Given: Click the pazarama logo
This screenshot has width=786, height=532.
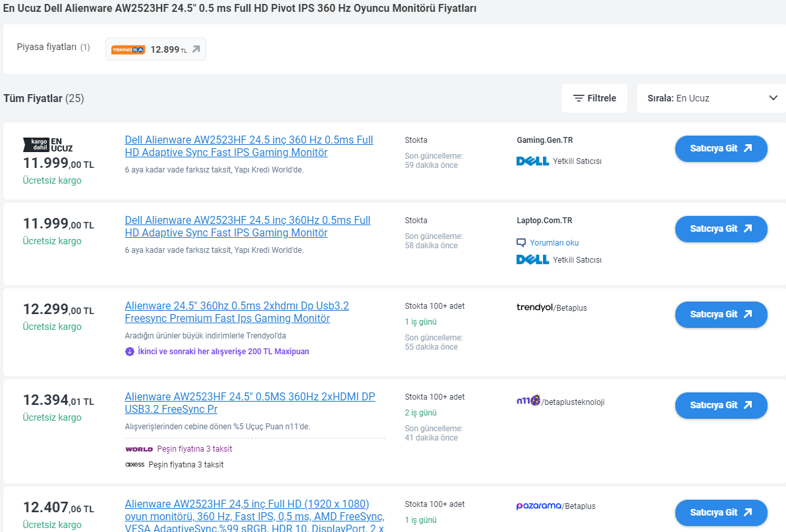Looking at the screenshot, I should (x=539, y=506).
